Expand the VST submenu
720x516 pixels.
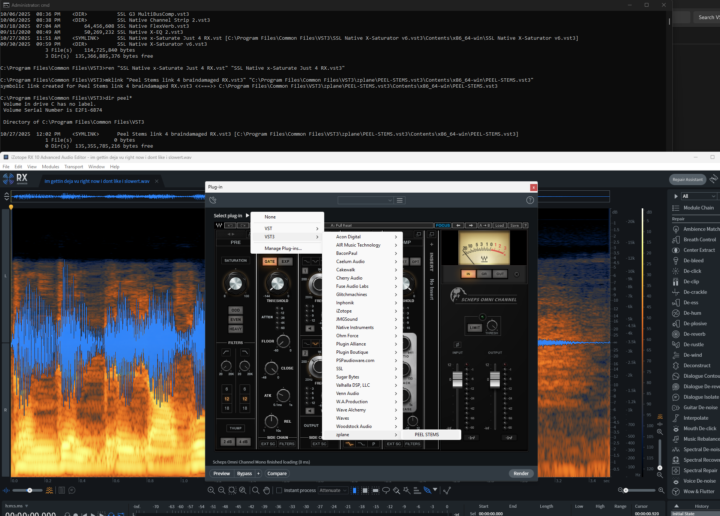click(289, 228)
